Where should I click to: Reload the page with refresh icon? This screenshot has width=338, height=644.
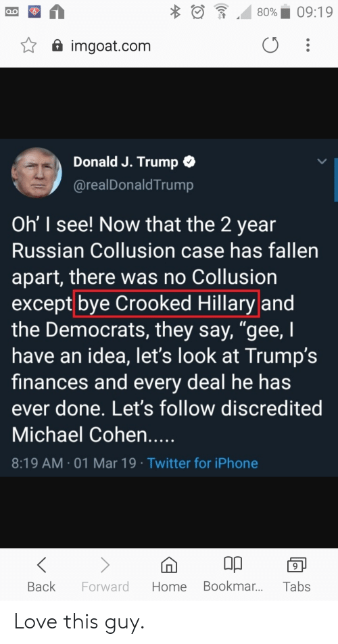click(270, 45)
